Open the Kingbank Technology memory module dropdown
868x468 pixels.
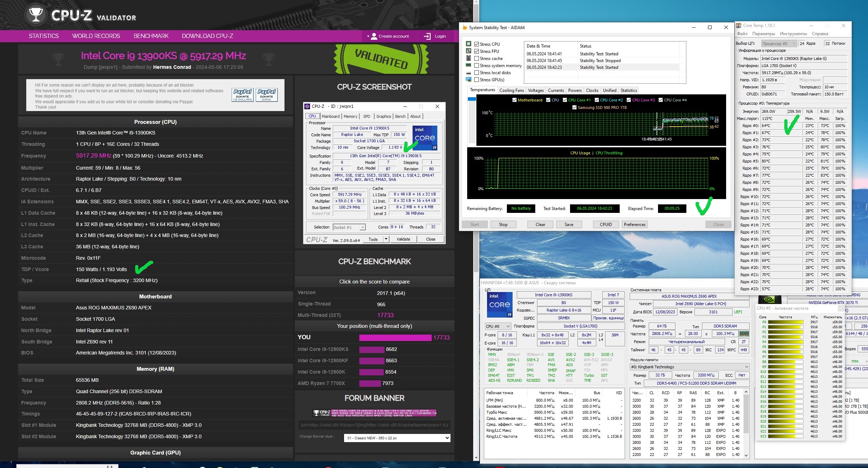tap(689, 367)
